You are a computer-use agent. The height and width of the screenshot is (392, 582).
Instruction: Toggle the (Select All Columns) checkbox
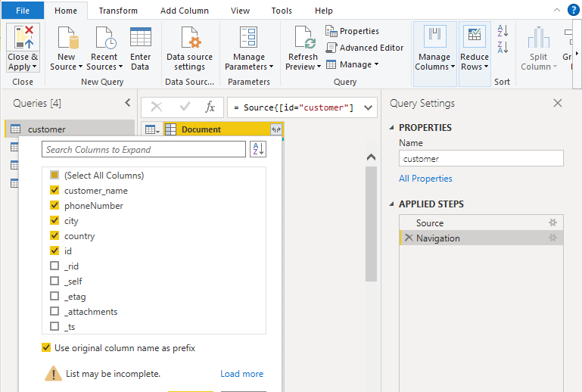54,175
